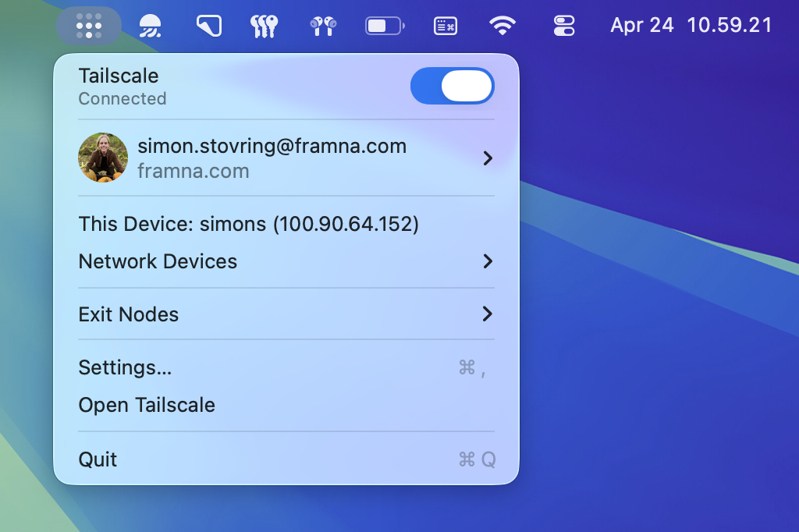Click the AirPods menu bar icon
This screenshot has width=799, height=532.
pos(323,25)
